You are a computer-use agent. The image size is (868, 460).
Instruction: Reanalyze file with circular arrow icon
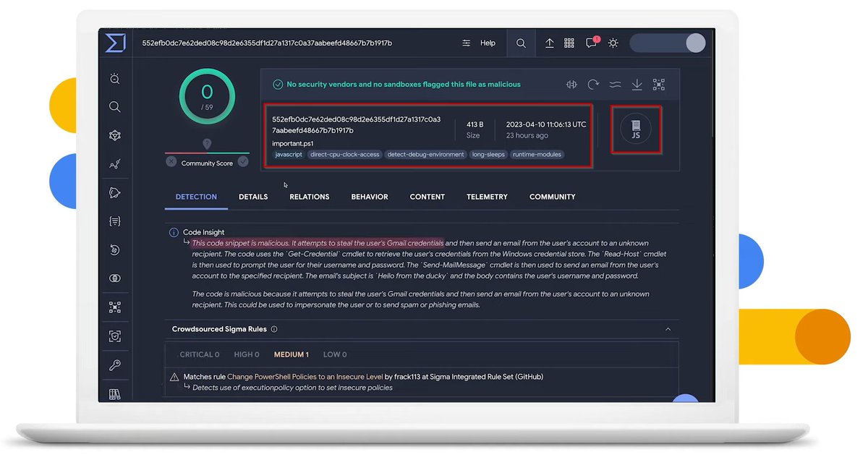click(593, 85)
